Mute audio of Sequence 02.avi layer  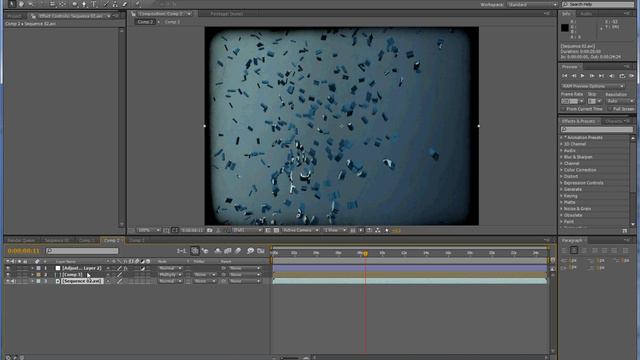pyautogui.click(x=13, y=281)
